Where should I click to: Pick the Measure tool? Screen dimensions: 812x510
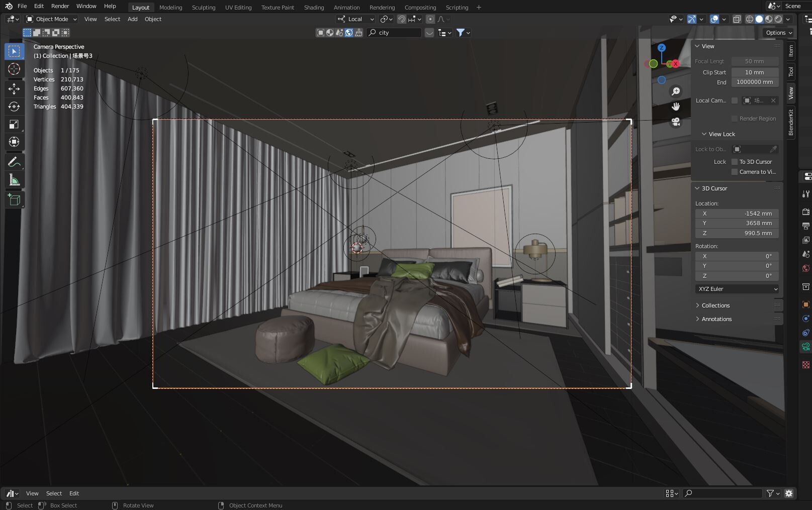(14, 179)
